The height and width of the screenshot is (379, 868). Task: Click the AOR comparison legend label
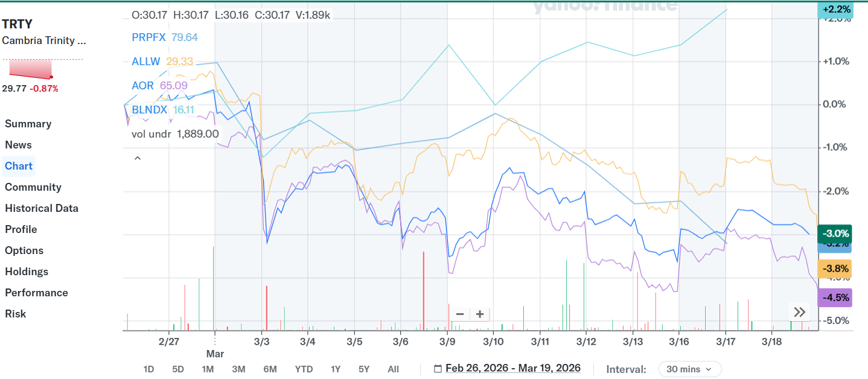pos(143,86)
